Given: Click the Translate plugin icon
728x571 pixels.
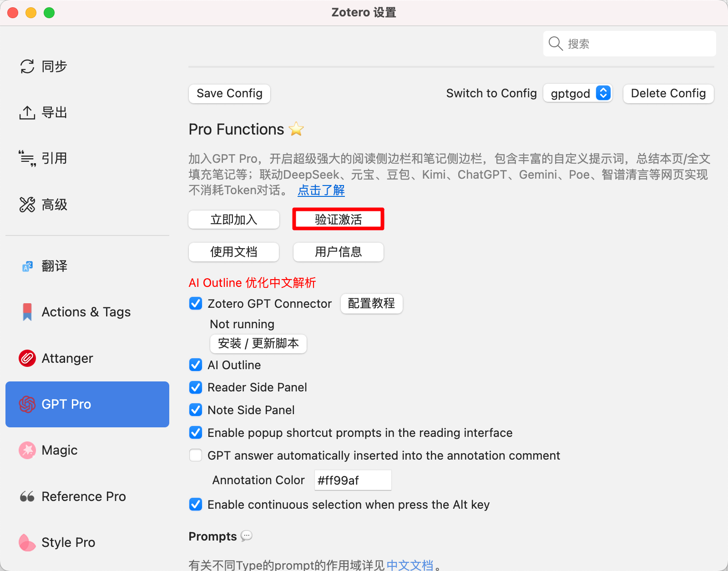Looking at the screenshot, I should [27, 266].
